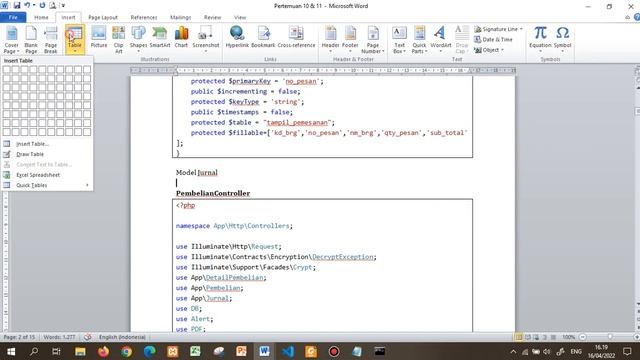Toggle the ruler at top of scrollbar

click(637, 71)
